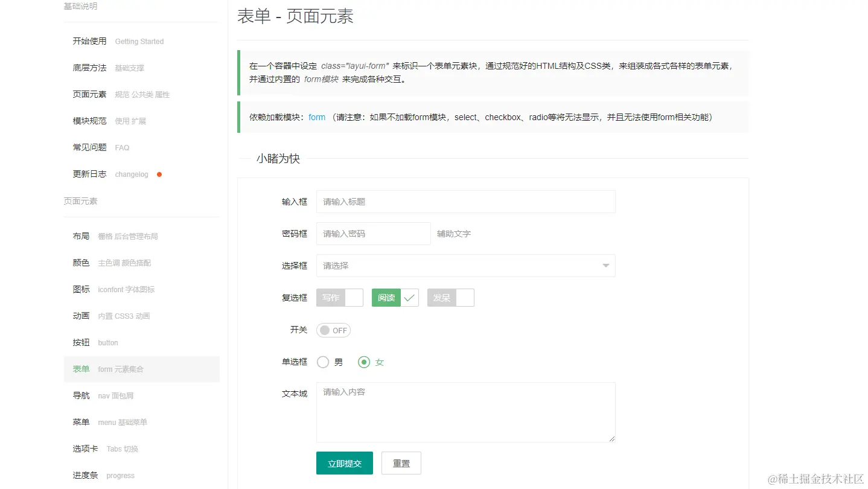Submit the form with 立即提交
The height and width of the screenshot is (489, 868).
[345, 463]
